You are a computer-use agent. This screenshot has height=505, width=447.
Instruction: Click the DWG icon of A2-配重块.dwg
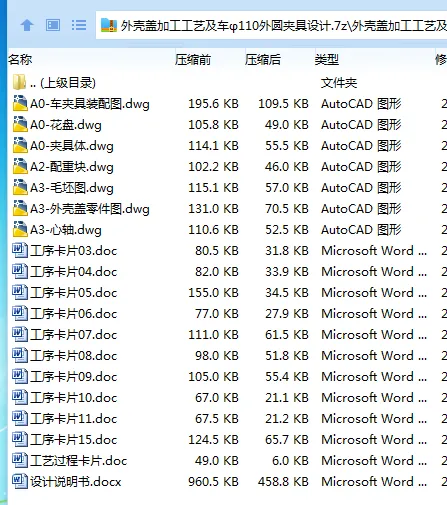20,166
